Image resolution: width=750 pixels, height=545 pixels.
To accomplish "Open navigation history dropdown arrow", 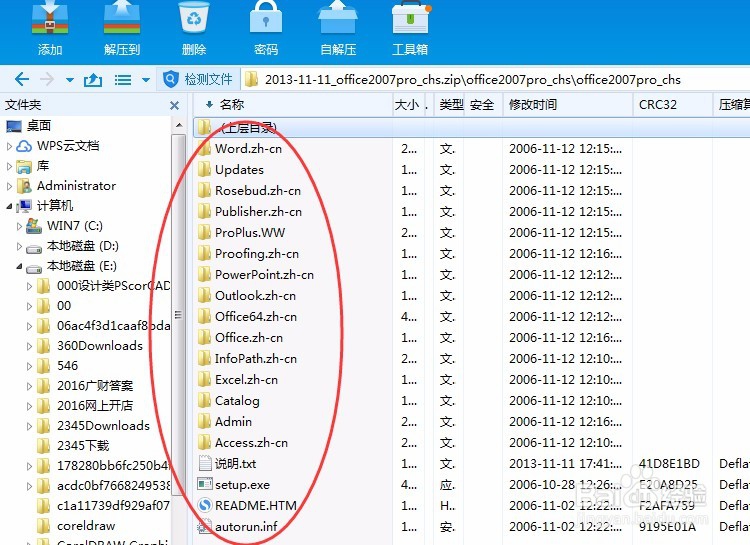I will [x=70, y=80].
